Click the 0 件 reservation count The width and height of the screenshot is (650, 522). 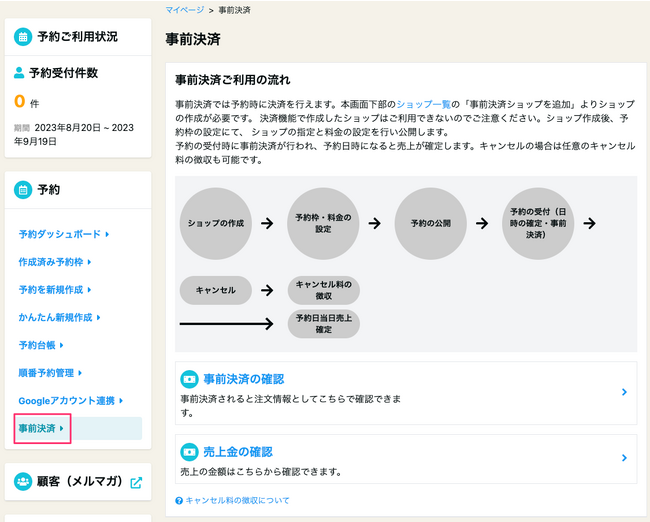tap(26, 102)
